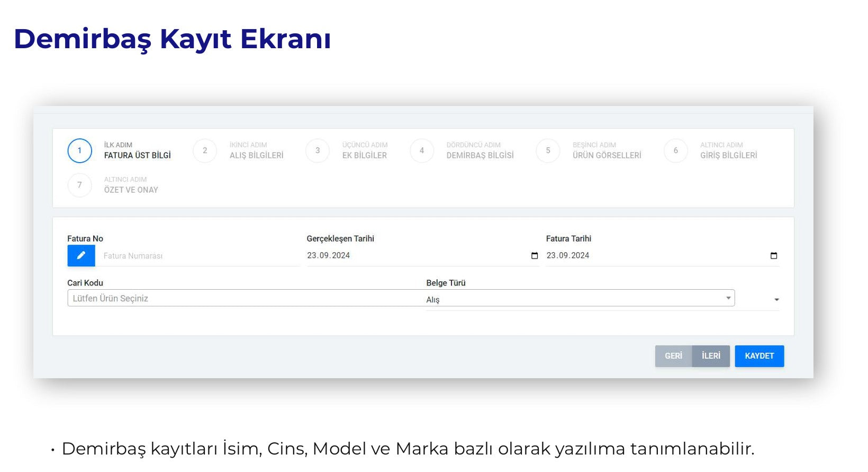
Task: Open the FATURA ÜST BİLGİ step label
Action: point(138,155)
